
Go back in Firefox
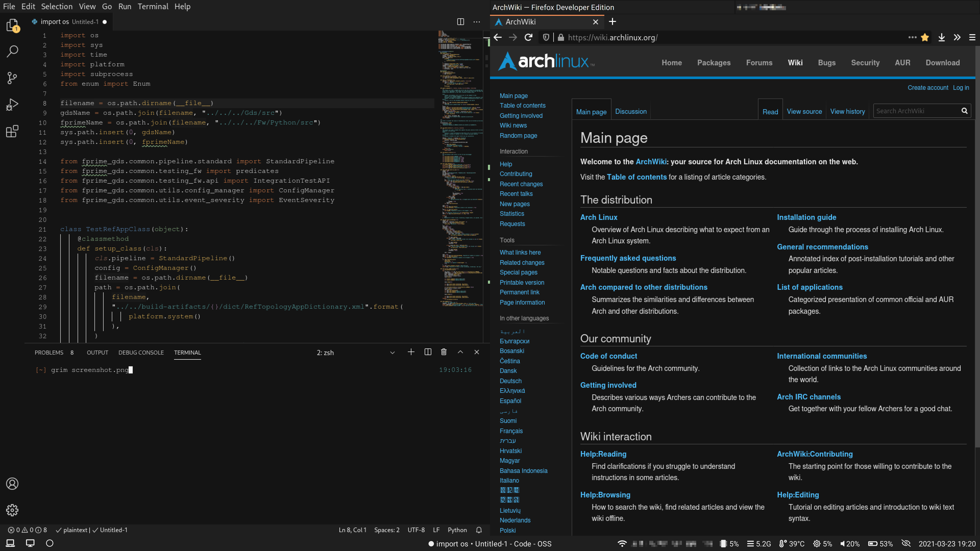498,37
